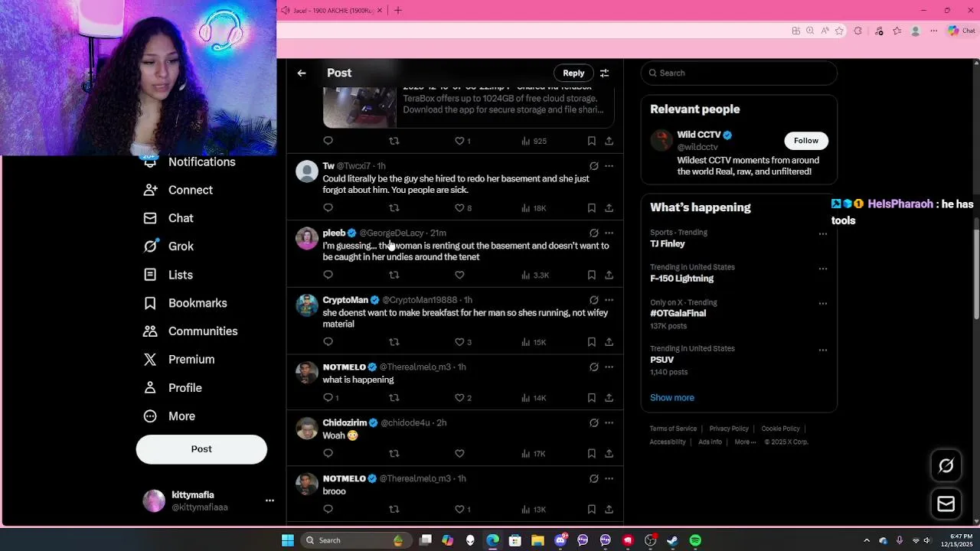This screenshot has width=980, height=551.
Task: Open a new browser tab
Action: (397, 10)
